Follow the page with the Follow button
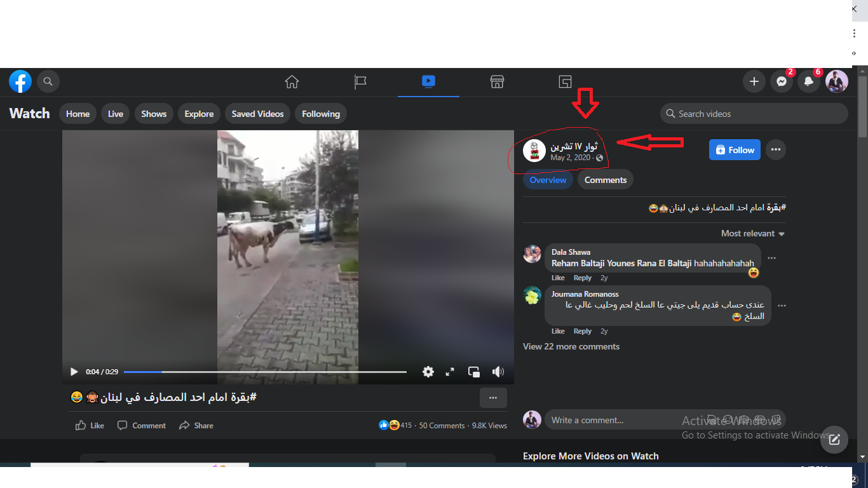This screenshot has width=868, height=488. point(735,150)
